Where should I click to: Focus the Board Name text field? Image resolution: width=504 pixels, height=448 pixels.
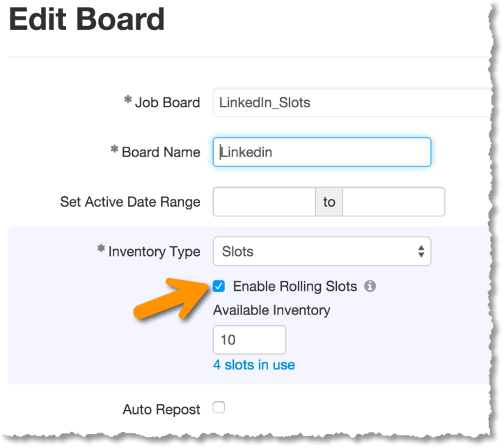click(x=322, y=152)
